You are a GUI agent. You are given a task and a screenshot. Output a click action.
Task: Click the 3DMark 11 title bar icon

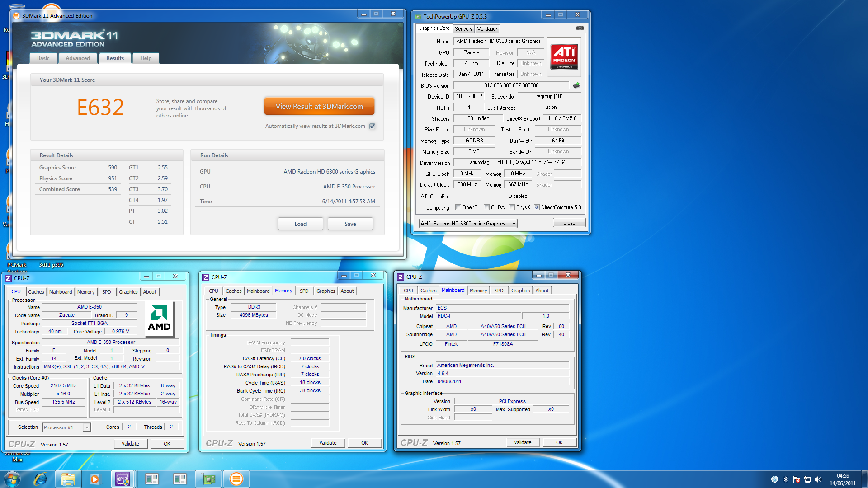(x=16, y=16)
